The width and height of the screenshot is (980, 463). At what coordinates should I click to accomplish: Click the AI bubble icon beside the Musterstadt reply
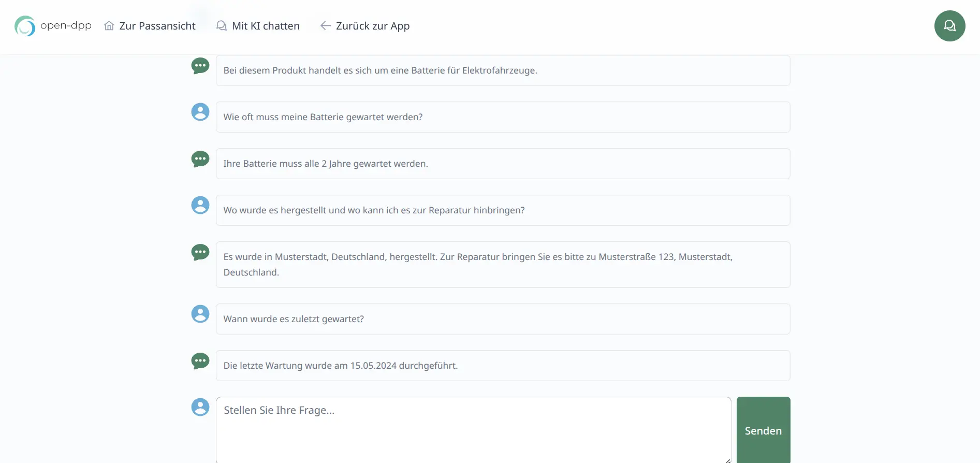pyautogui.click(x=200, y=252)
